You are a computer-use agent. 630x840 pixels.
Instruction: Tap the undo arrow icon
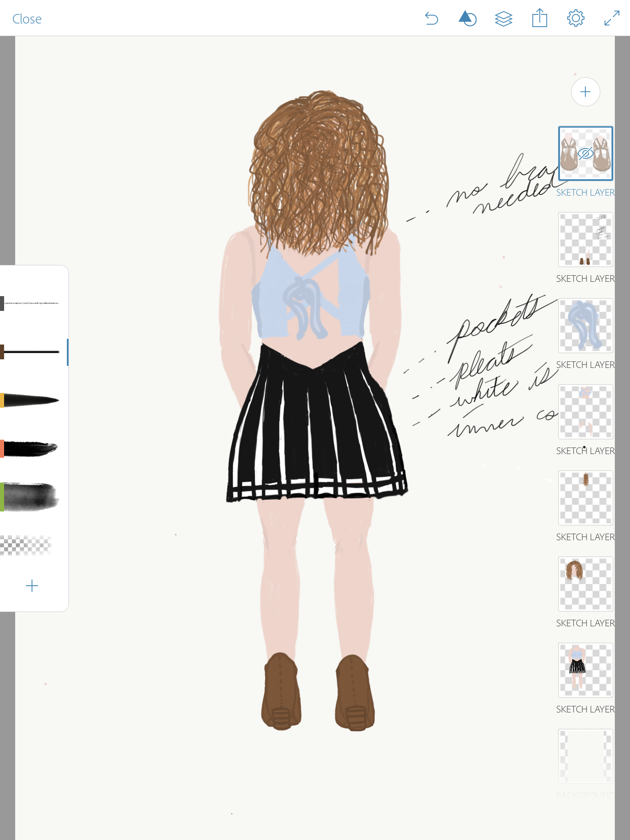431,19
